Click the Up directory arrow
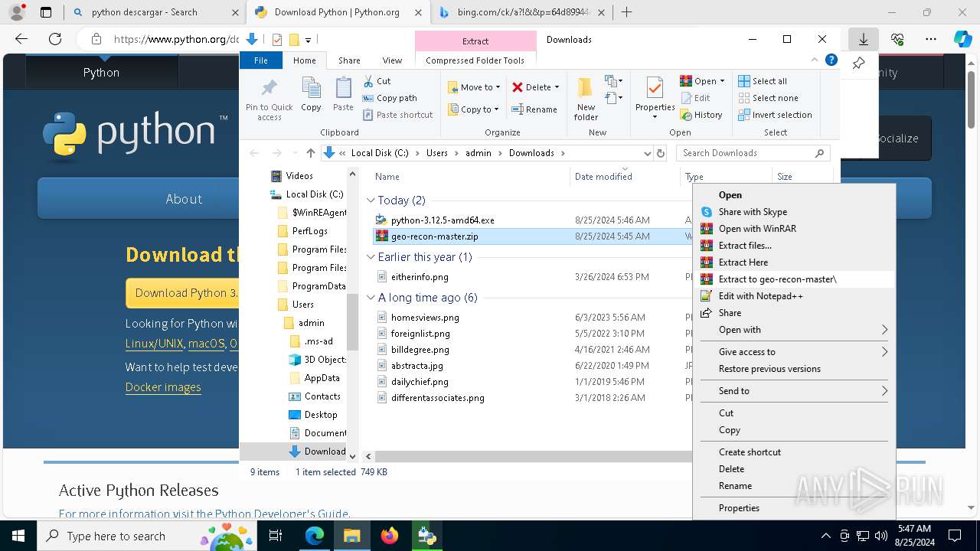980x551 pixels. coord(310,153)
